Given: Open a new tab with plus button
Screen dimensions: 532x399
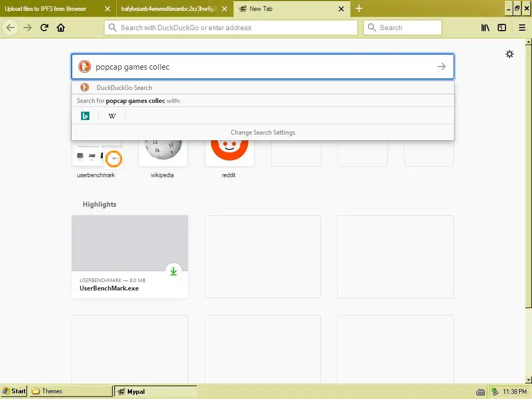Looking at the screenshot, I should click(358, 8).
